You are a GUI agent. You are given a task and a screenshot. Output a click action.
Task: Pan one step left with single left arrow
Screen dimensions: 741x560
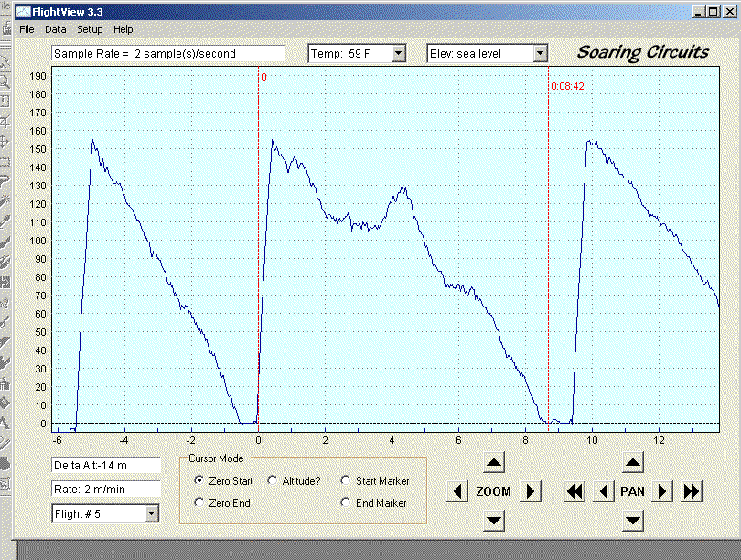point(604,491)
